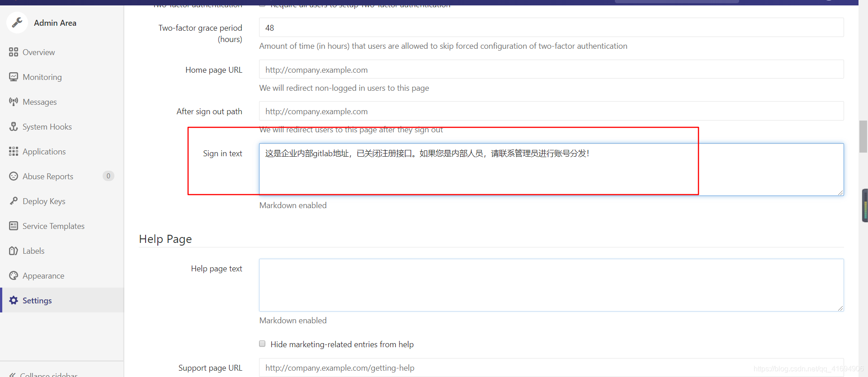The image size is (868, 377).
Task: Click the Labels tag icon
Action: 14,251
